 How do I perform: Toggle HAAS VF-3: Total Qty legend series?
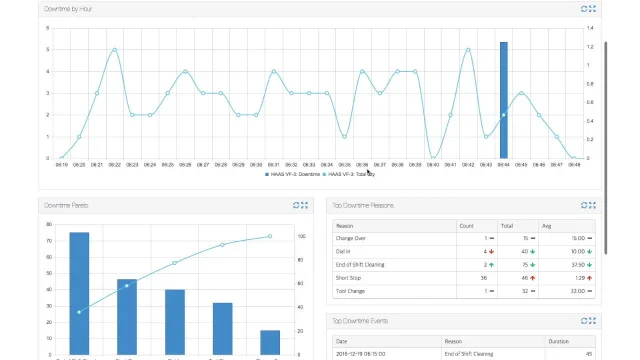point(349,174)
